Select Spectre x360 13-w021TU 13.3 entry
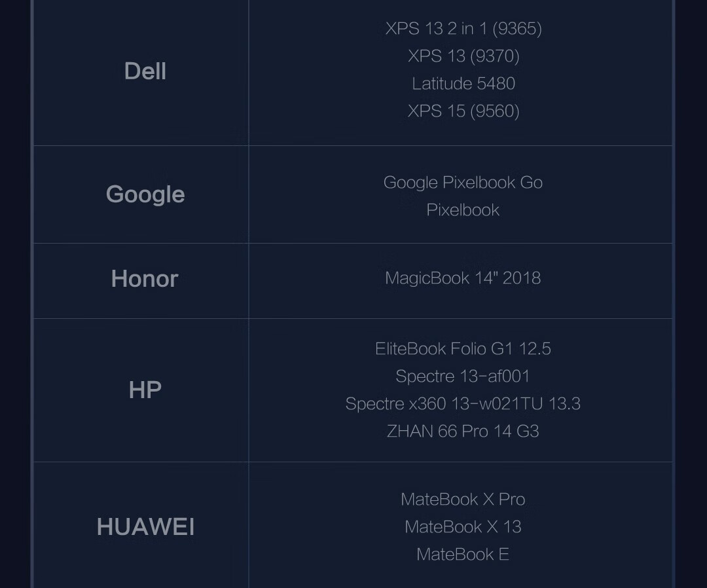 tap(463, 403)
